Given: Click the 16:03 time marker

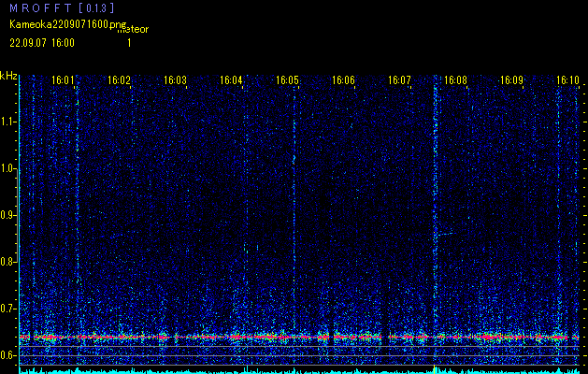Looking at the screenshot, I should [175, 80].
